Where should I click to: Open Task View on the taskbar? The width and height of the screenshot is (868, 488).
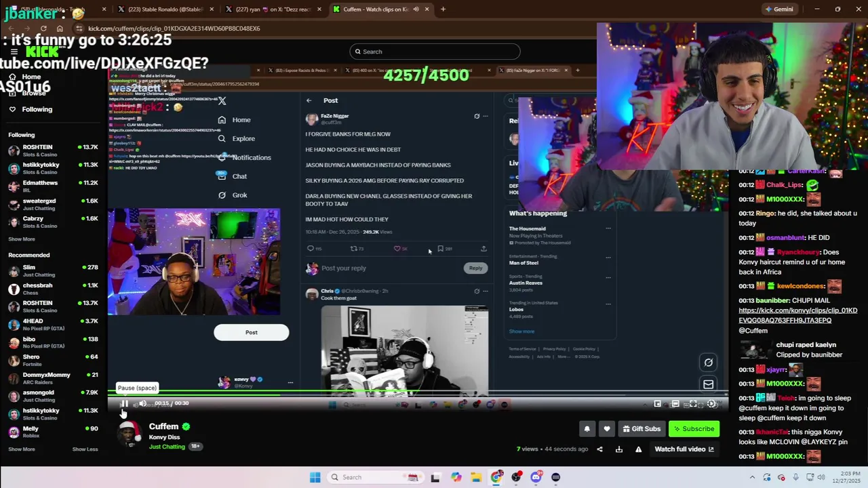tap(435, 477)
